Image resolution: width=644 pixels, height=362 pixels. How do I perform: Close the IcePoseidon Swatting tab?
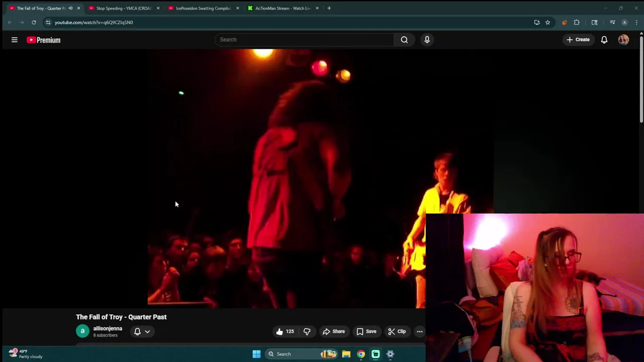point(237,8)
